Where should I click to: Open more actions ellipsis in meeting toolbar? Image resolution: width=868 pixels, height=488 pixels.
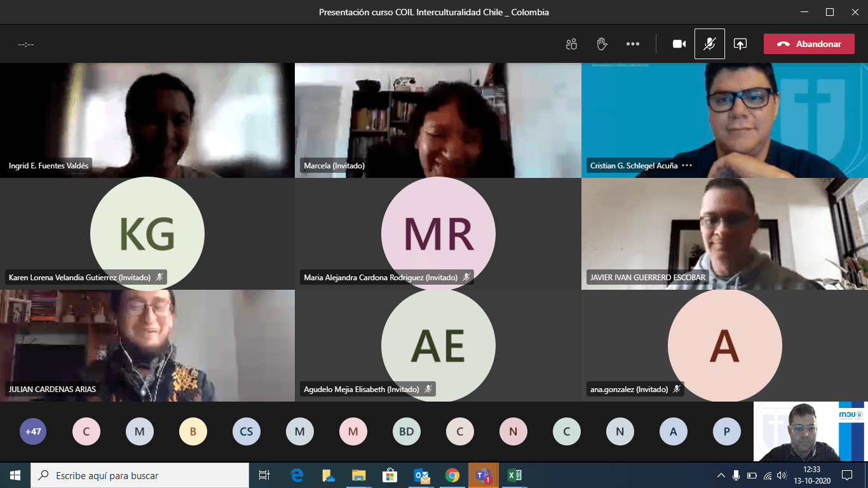(633, 44)
